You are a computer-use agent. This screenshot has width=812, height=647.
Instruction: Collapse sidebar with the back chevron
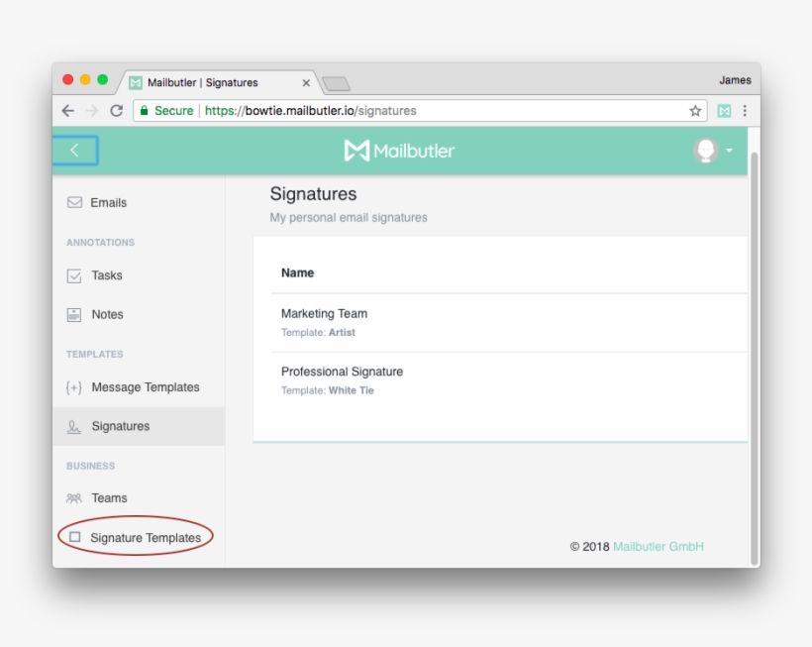[x=75, y=151]
